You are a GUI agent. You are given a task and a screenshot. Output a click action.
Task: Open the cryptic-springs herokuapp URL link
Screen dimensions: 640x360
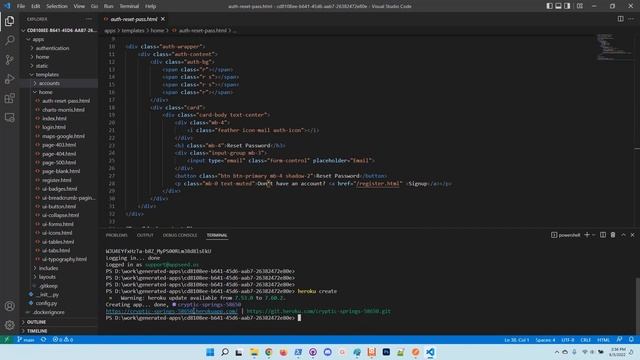(171, 311)
